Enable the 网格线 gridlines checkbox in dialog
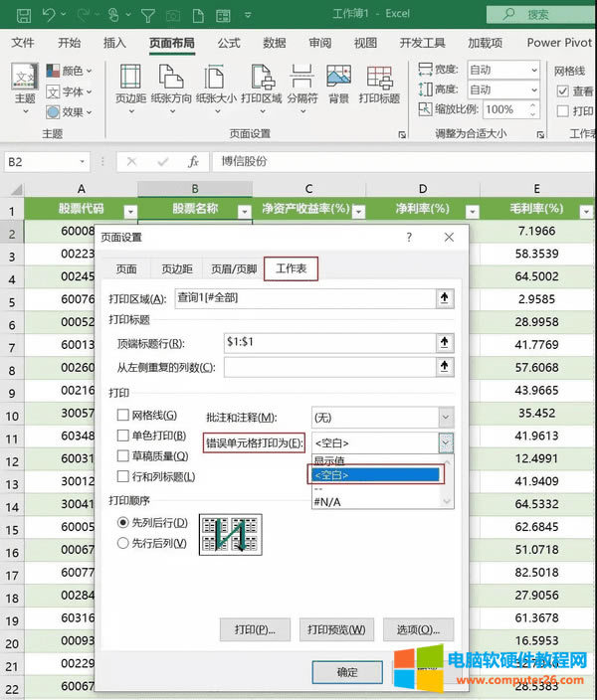The height and width of the screenshot is (700, 597). pos(123,416)
